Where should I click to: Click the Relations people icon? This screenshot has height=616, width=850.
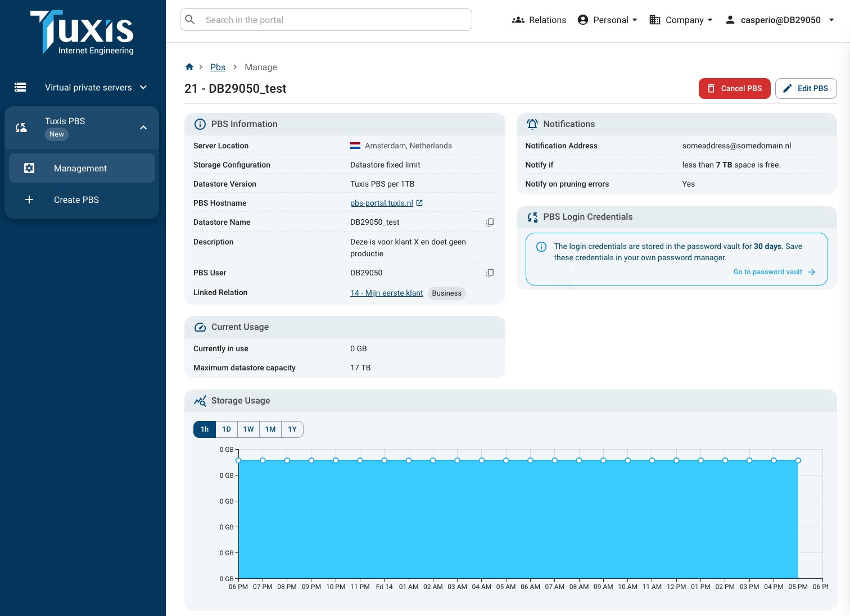[x=518, y=20]
